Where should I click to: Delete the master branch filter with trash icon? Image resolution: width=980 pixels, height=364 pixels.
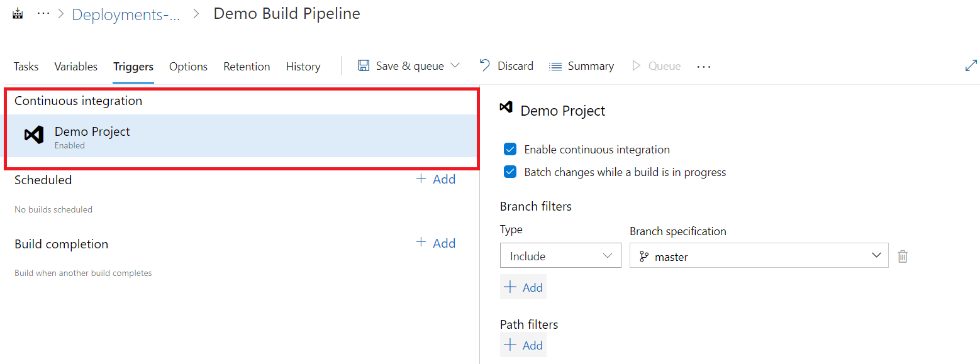[903, 256]
